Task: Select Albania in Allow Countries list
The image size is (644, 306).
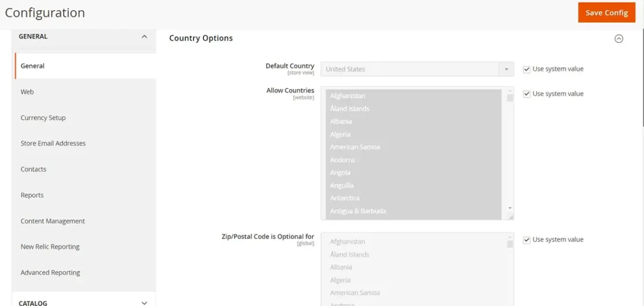Action: tap(341, 121)
